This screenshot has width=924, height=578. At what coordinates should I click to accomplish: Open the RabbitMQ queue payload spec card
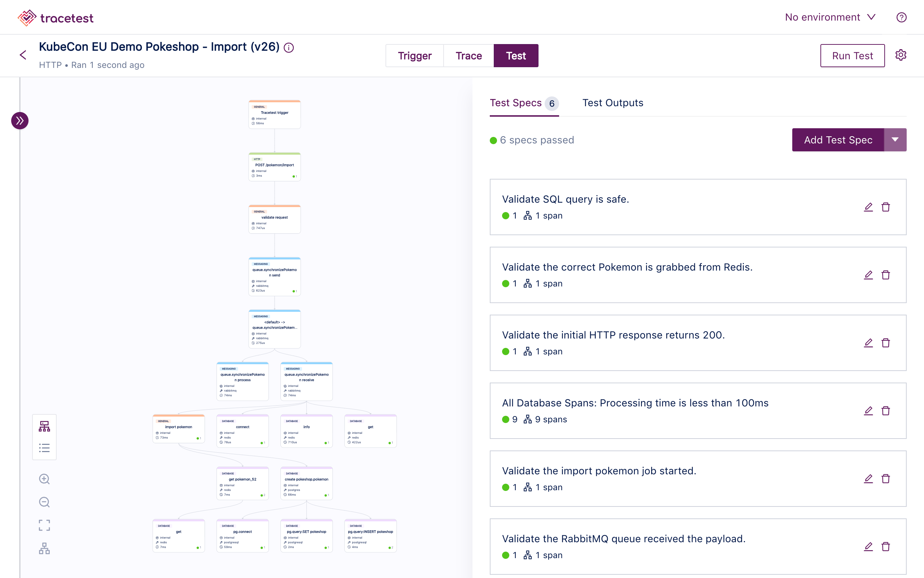[698, 547]
